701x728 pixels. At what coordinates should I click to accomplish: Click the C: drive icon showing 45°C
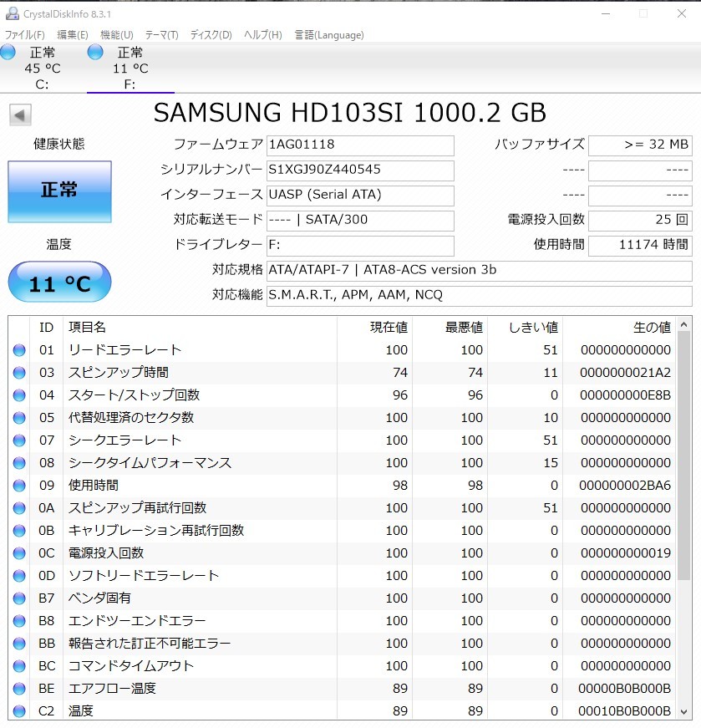[x=8, y=52]
